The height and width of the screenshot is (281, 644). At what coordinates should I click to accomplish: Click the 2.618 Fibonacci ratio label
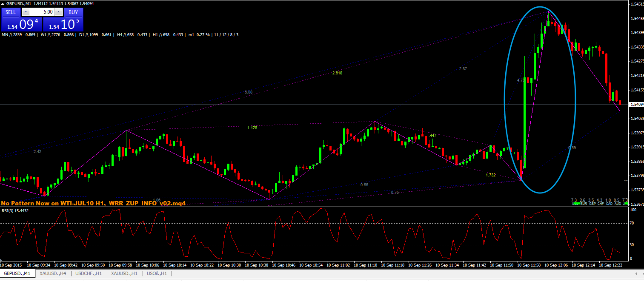(337, 73)
